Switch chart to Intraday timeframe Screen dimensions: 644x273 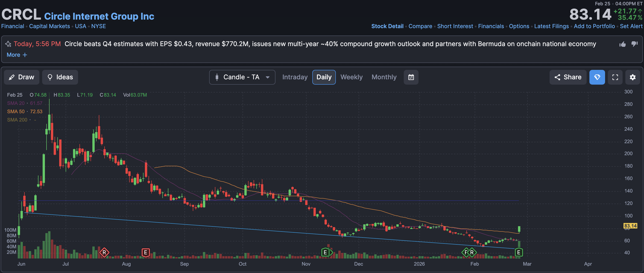pos(295,77)
